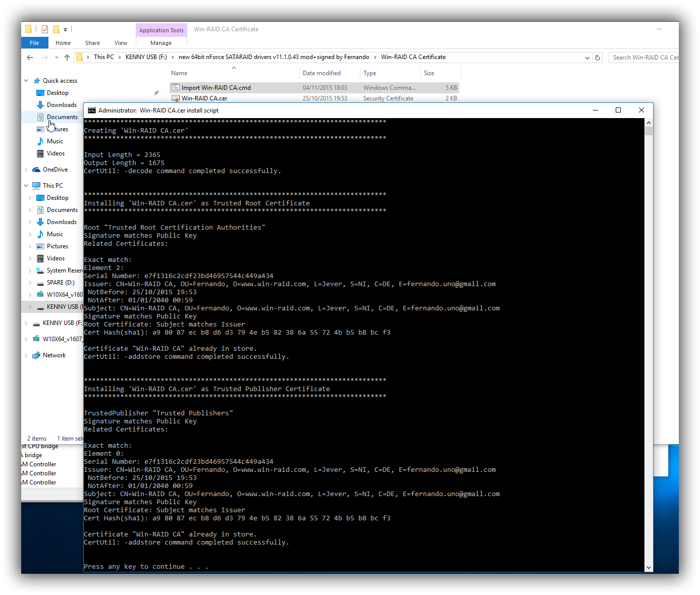The width and height of the screenshot is (700, 595).
Task: Go up one folder level arrow
Action: coord(67,58)
